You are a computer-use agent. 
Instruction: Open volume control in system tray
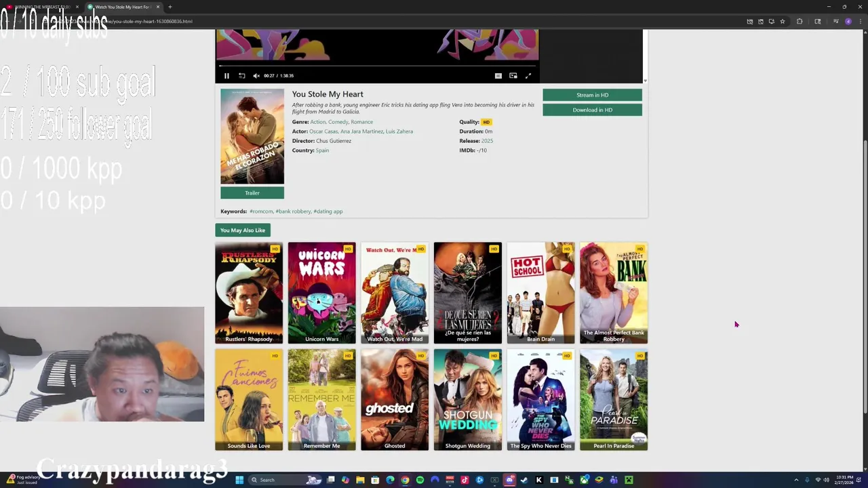(826, 480)
